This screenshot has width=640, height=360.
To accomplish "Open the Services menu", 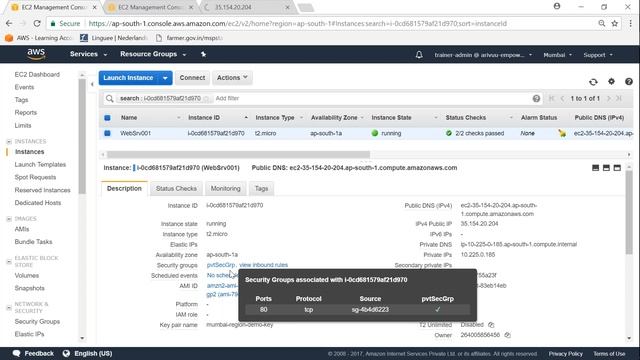I will pos(88,54).
